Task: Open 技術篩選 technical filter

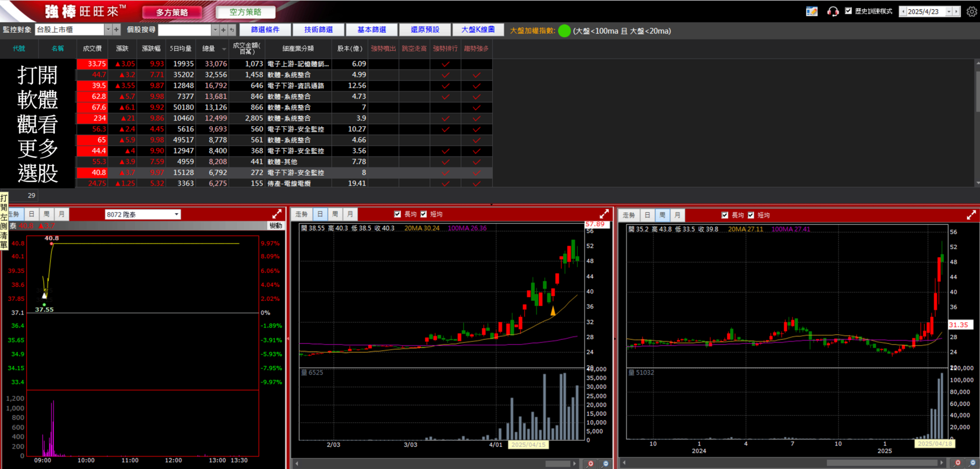Action: (319, 29)
